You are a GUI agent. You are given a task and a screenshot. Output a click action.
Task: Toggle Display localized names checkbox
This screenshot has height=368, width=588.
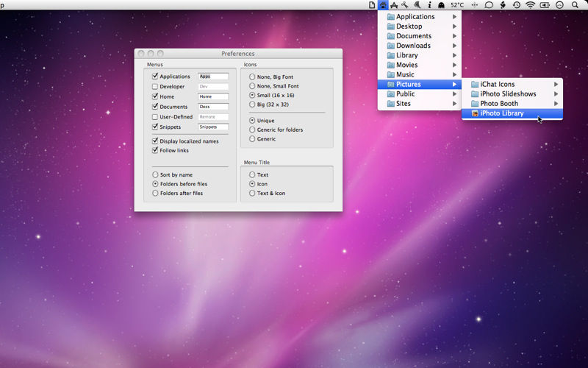[155, 141]
